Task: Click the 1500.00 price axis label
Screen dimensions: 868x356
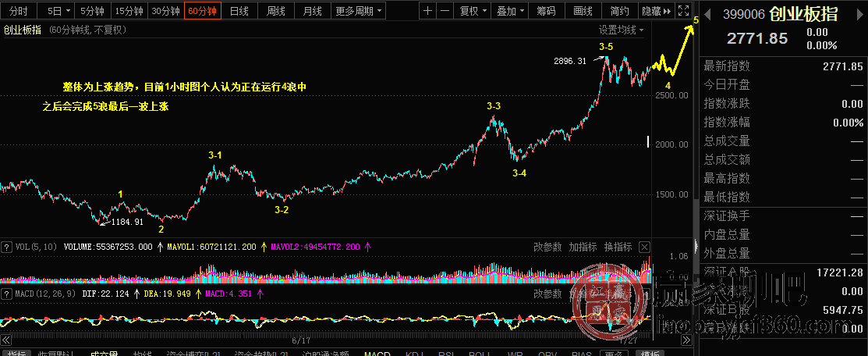Action: tap(671, 194)
